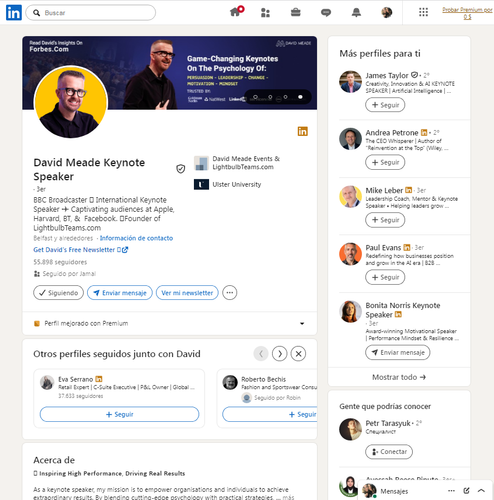
Task: Open the more actions ellipsis button
Action: 230,293
